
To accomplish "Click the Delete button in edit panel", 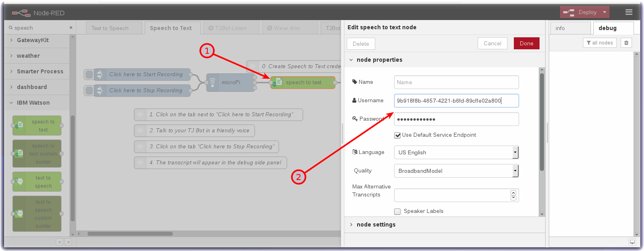I will click(x=361, y=44).
